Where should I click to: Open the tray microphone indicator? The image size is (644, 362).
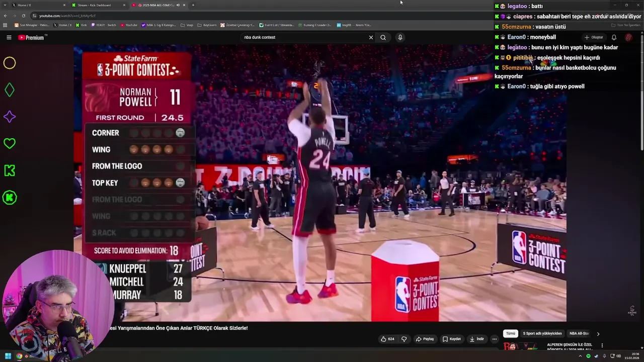(604, 356)
